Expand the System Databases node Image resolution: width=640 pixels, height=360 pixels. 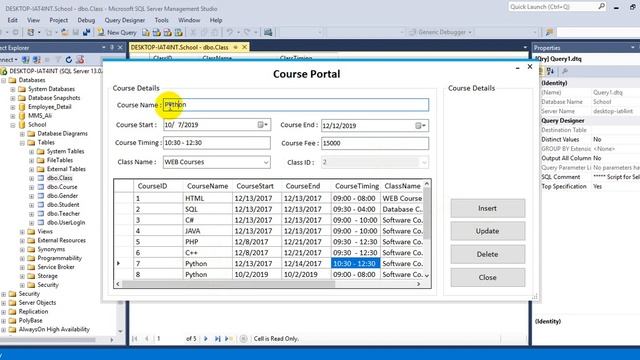tap(13, 89)
